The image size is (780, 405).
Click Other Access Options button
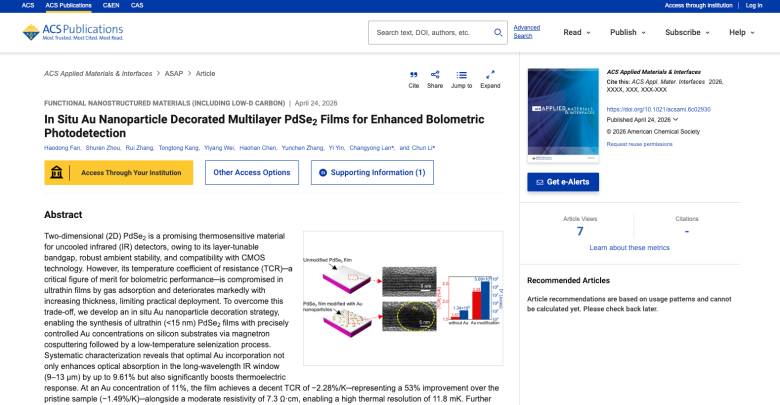coord(252,173)
